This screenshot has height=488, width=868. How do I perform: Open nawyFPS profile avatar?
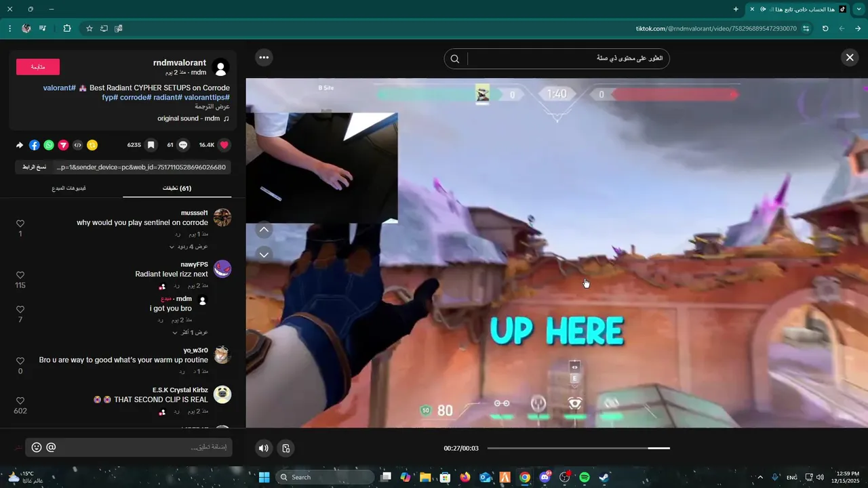(222, 269)
